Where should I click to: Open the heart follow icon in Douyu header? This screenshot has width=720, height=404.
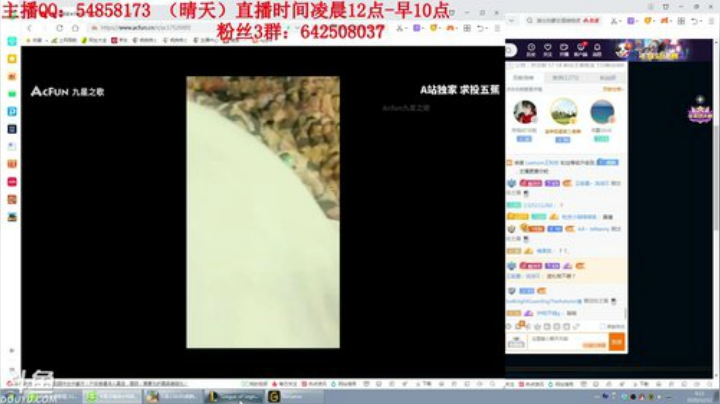(547, 50)
